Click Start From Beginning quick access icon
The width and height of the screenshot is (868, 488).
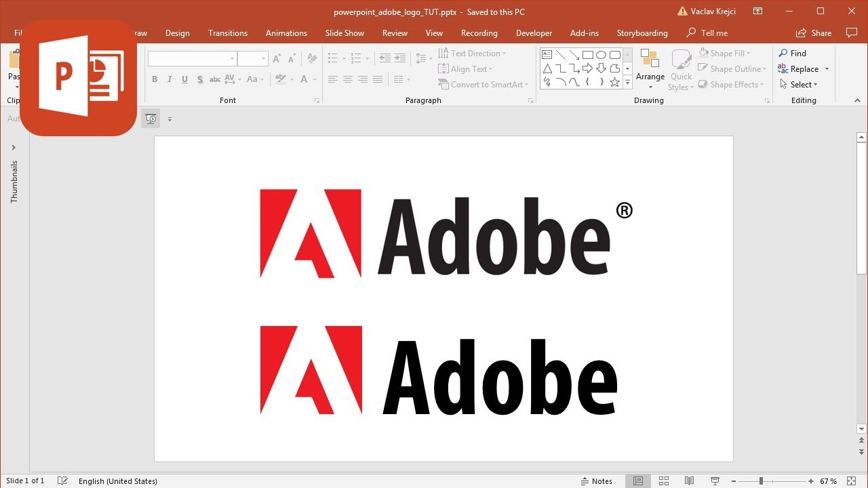151,119
